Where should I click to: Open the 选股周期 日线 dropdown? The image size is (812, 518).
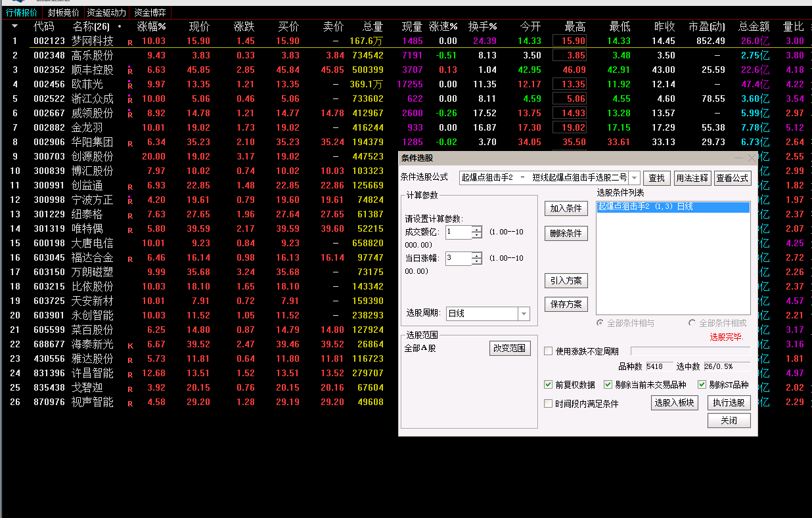coord(524,314)
